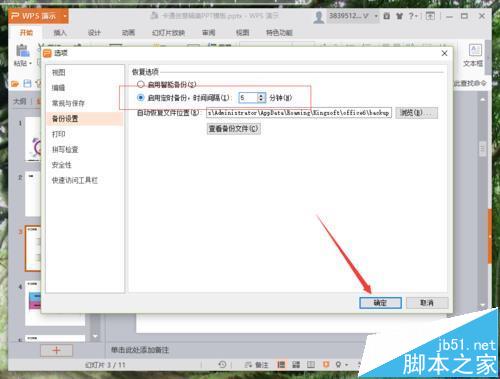The width and height of the screenshot is (500, 379).
Task: Open 查看备份文件 to view backup files
Action: pyautogui.click(x=233, y=129)
